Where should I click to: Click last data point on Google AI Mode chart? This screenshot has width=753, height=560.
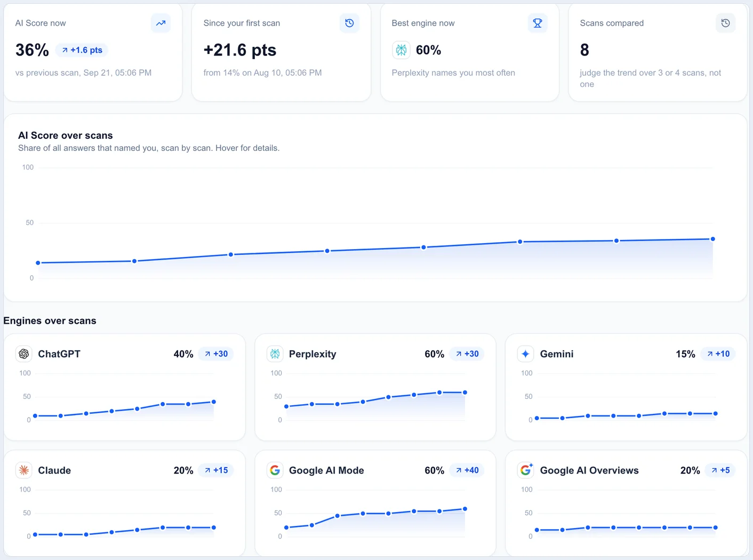(465, 509)
